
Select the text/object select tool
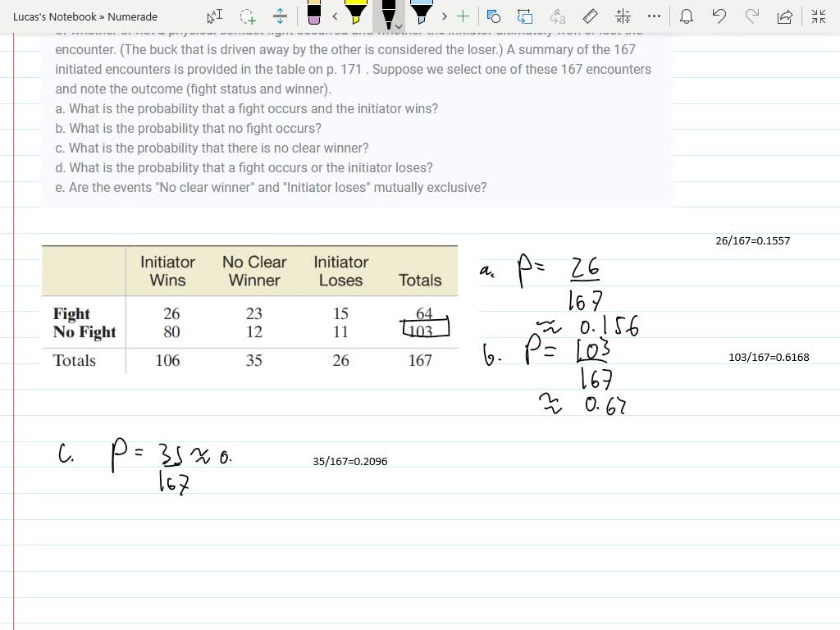point(214,16)
